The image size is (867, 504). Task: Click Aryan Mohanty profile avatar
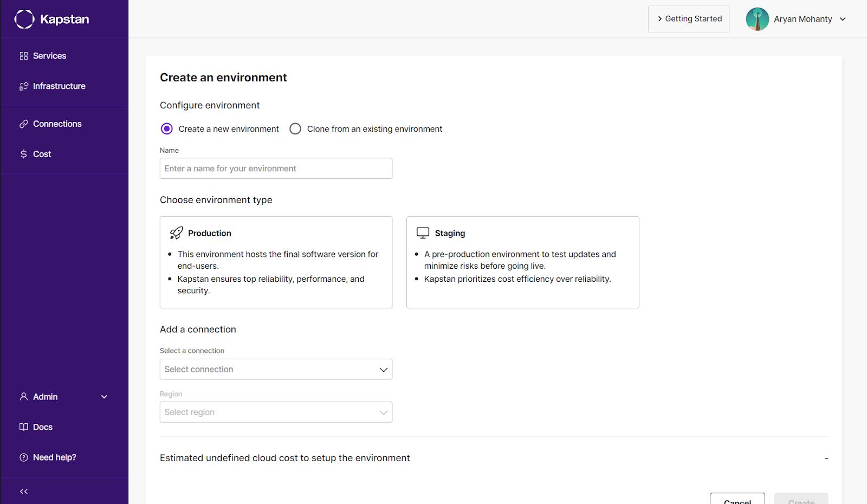point(758,19)
